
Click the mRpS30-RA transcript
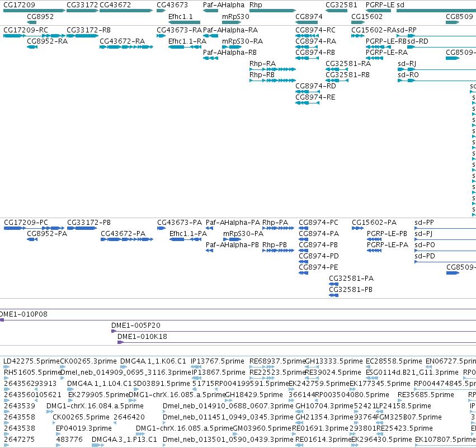coord(232,47)
